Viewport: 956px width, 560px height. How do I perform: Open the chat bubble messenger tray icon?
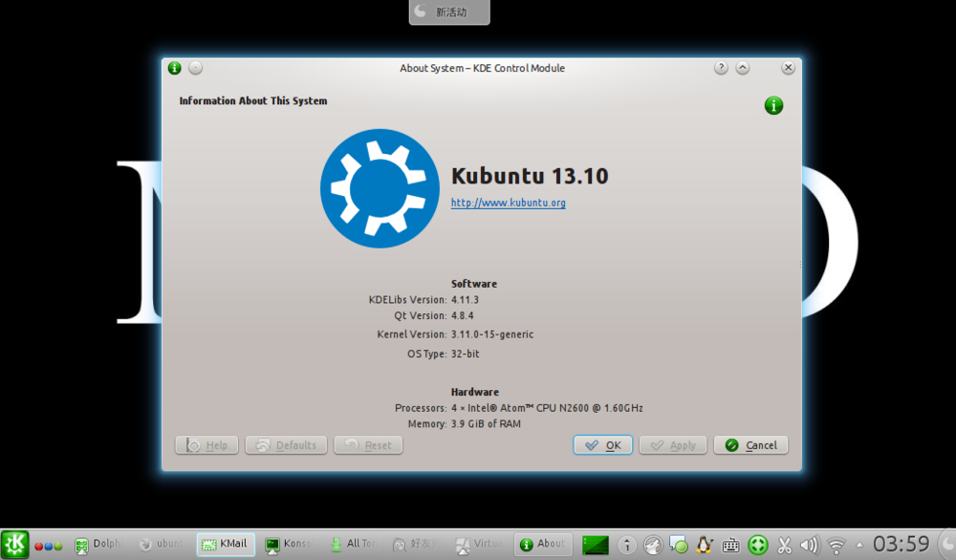coord(679,545)
